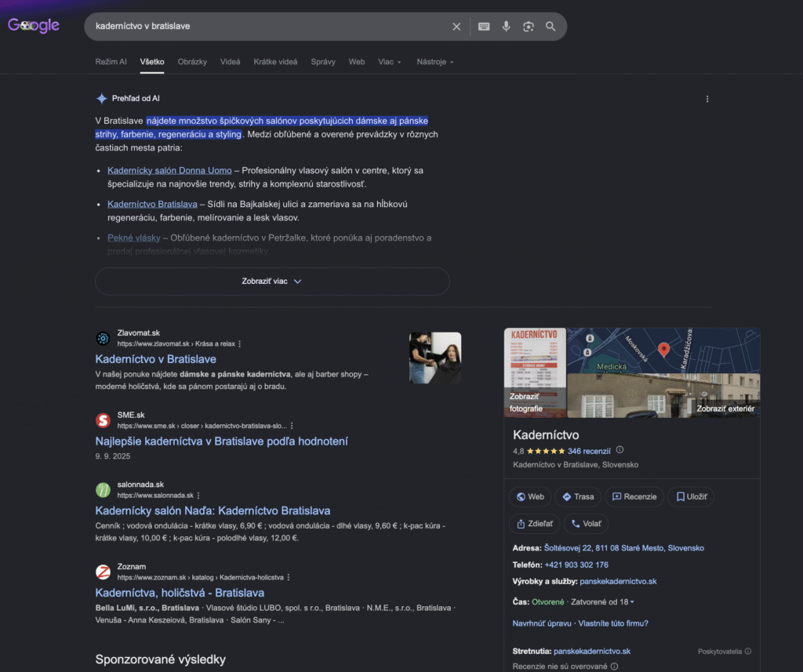
Task: Click phone number +421 903 302 176
Action: 576,565
